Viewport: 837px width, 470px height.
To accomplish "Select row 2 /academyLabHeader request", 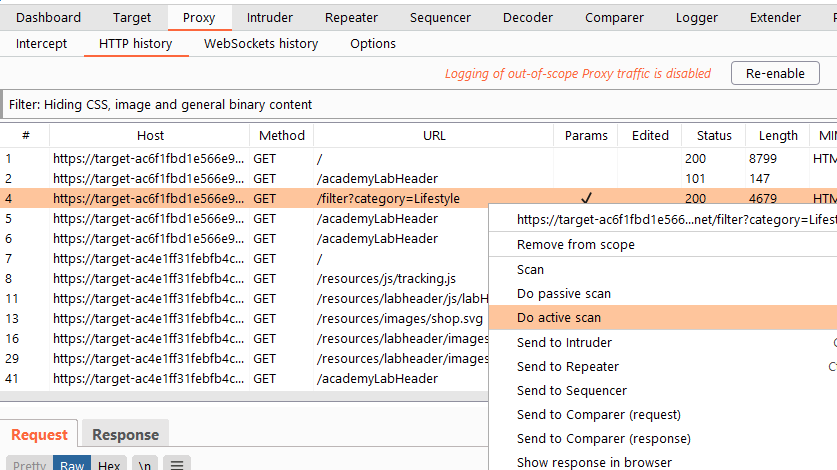I will tap(418, 178).
